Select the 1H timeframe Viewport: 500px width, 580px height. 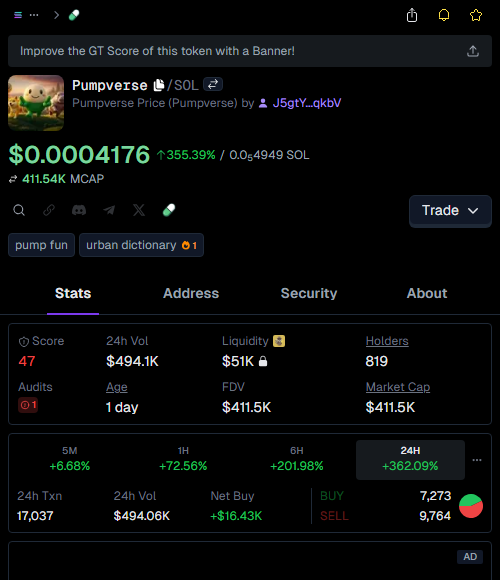pyautogui.click(x=183, y=459)
